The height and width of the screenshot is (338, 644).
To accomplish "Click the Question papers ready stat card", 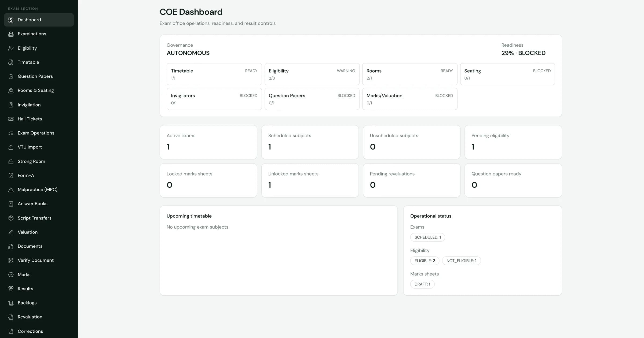I will pyautogui.click(x=513, y=180).
